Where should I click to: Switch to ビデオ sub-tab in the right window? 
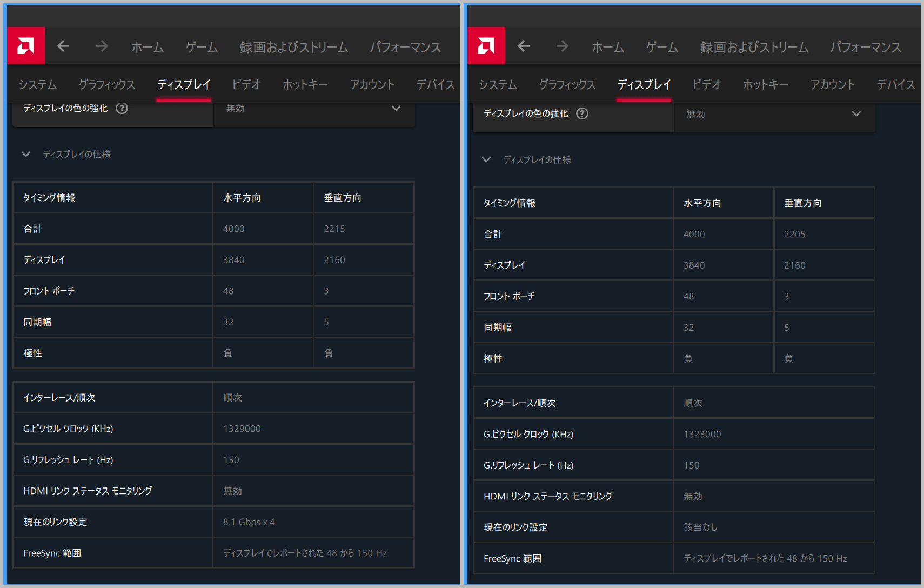[707, 84]
